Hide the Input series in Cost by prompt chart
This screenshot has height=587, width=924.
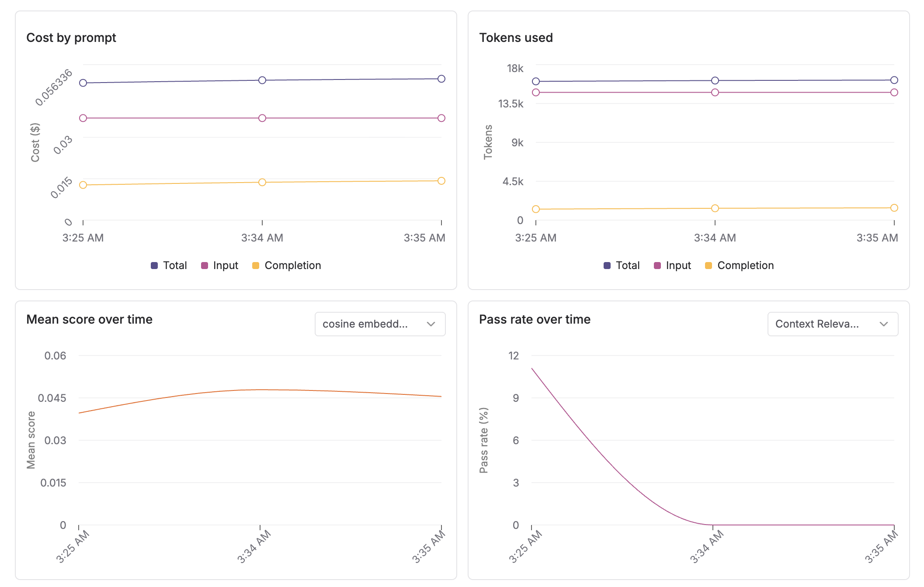click(225, 265)
